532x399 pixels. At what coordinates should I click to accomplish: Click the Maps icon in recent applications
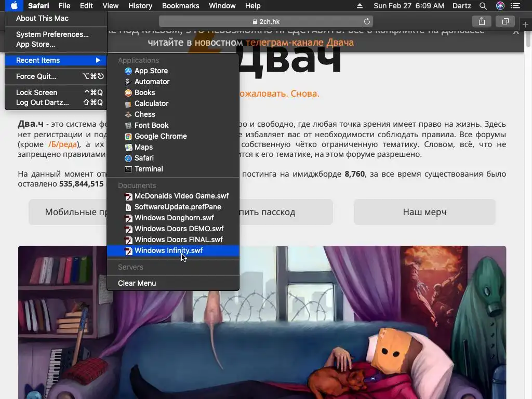[x=128, y=147]
